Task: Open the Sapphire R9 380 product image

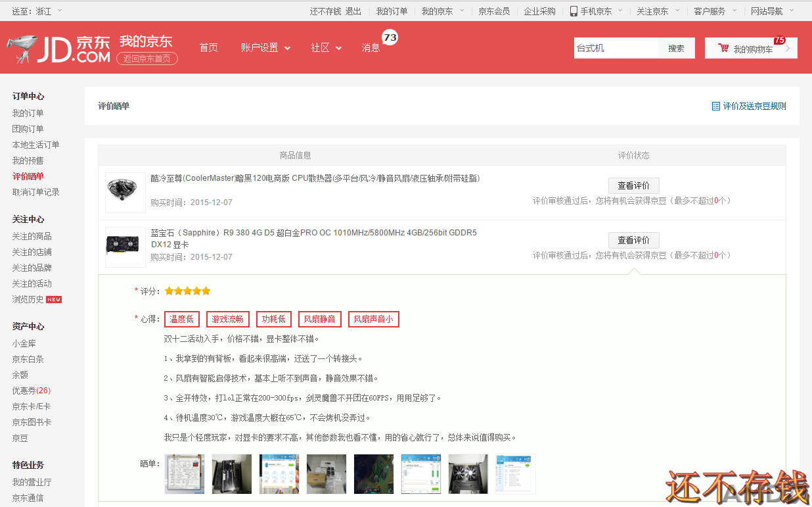Action: 125,247
